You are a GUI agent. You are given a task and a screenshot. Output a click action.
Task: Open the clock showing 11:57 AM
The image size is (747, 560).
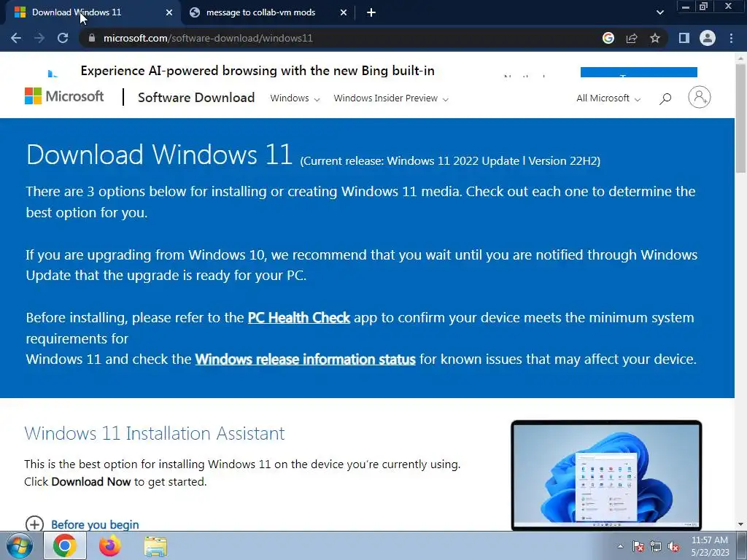pyautogui.click(x=710, y=546)
